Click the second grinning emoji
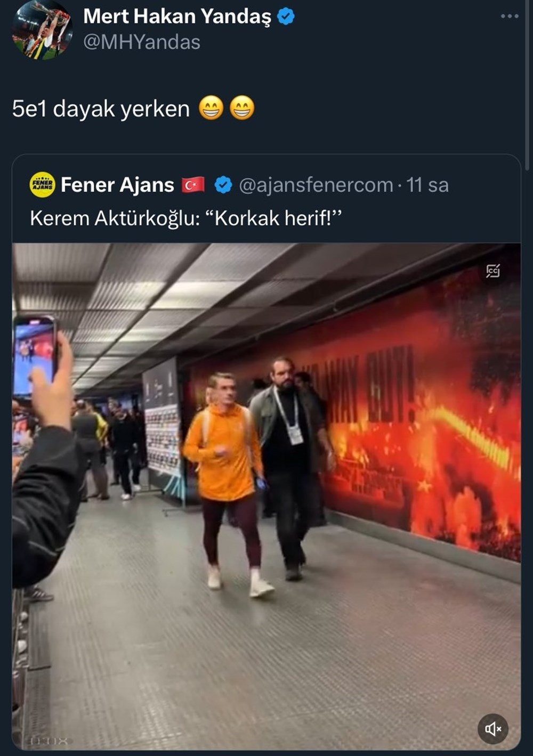The image size is (533, 756). click(242, 108)
